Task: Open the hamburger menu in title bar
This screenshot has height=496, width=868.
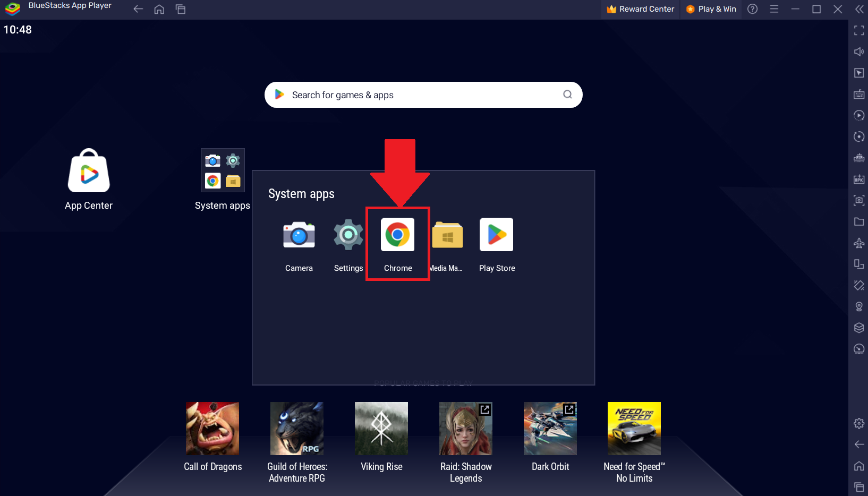Action: [x=774, y=9]
